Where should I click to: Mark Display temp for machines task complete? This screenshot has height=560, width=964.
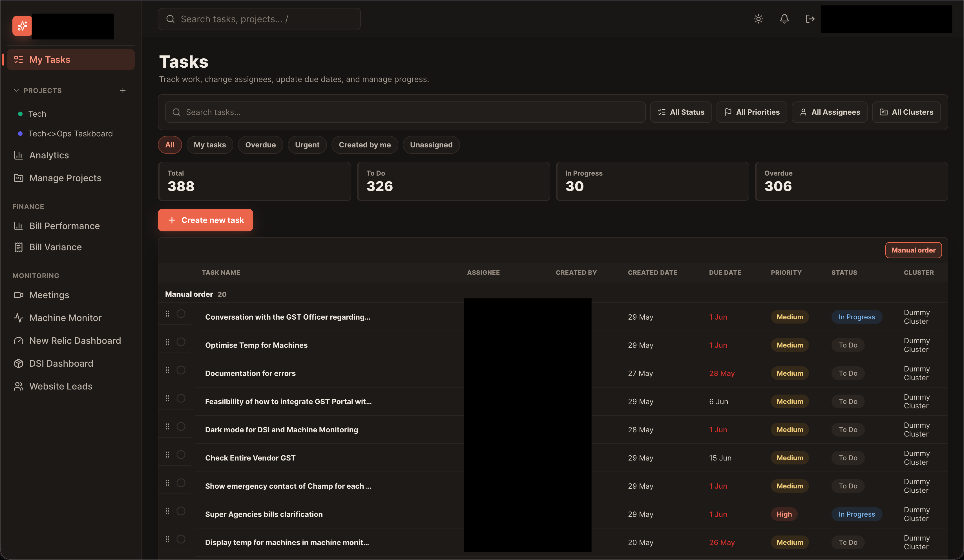point(181,539)
